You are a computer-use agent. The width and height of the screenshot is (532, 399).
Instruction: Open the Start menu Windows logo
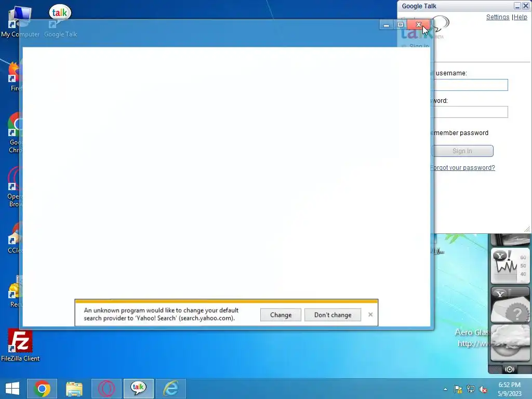pos(12,389)
